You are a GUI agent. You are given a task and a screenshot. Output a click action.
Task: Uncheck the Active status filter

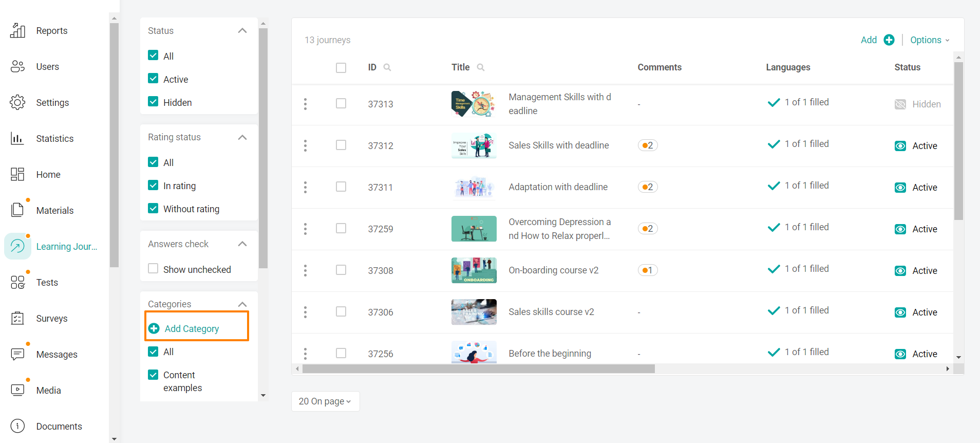click(153, 79)
